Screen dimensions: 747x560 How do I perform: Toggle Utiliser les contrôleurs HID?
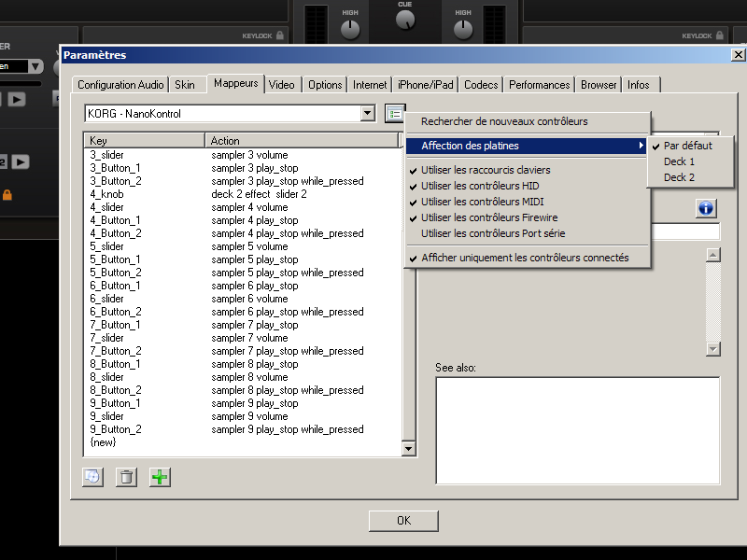(479, 186)
